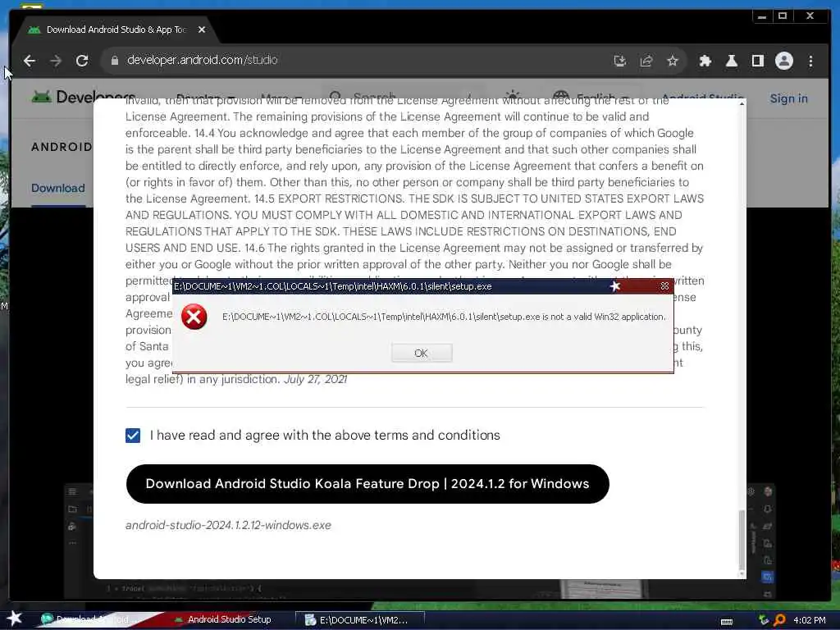The image size is (840, 630).
Task: Close the Download Android Studio tab
Action: pos(202,30)
